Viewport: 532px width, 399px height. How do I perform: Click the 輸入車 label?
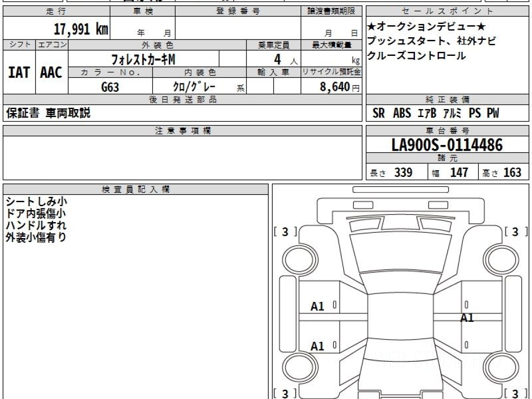274,72
